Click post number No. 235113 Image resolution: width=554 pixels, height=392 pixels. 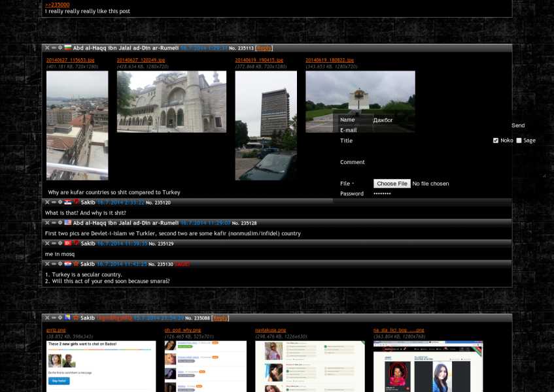tap(241, 48)
